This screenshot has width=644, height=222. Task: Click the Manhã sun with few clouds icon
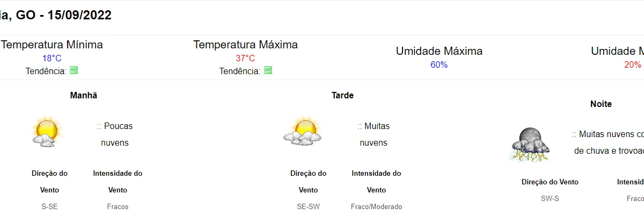(45, 131)
